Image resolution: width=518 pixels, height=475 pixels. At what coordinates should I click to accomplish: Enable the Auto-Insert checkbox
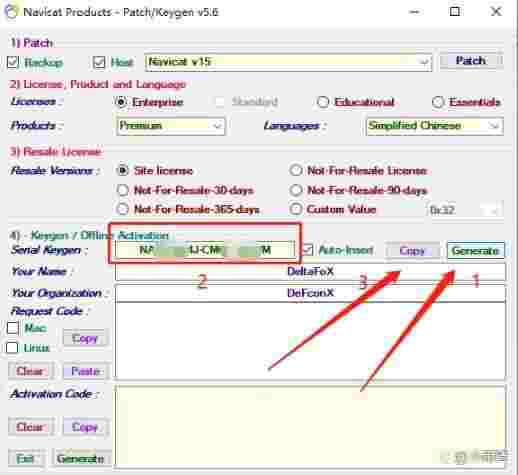(308, 250)
